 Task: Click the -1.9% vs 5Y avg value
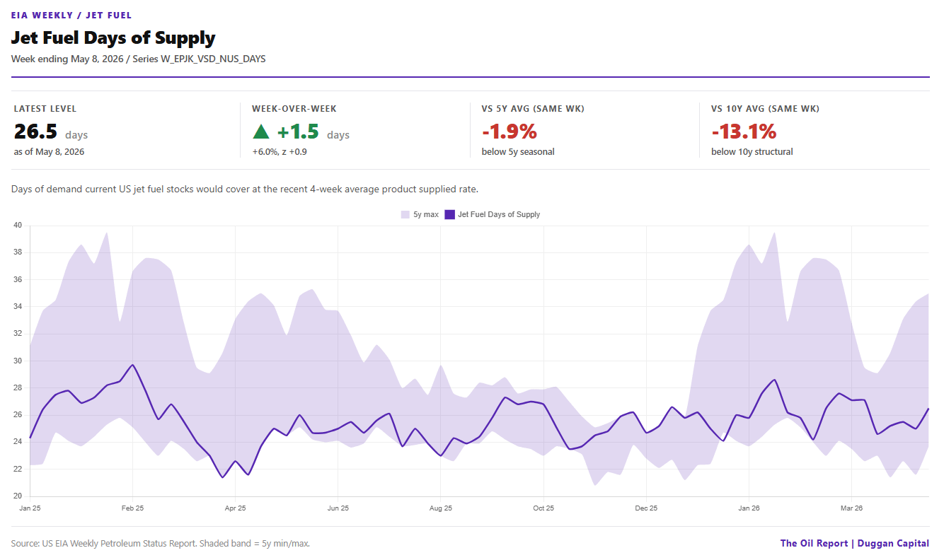pyautogui.click(x=510, y=132)
